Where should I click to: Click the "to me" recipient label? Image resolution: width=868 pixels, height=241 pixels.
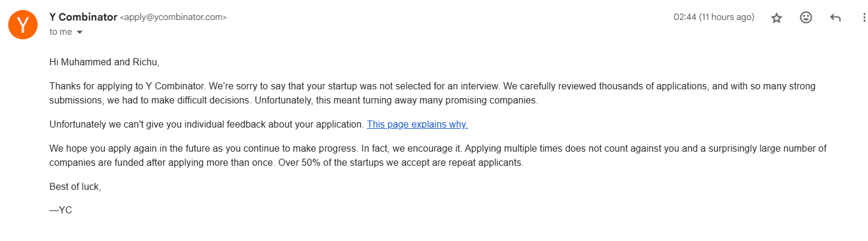[61, 32]
